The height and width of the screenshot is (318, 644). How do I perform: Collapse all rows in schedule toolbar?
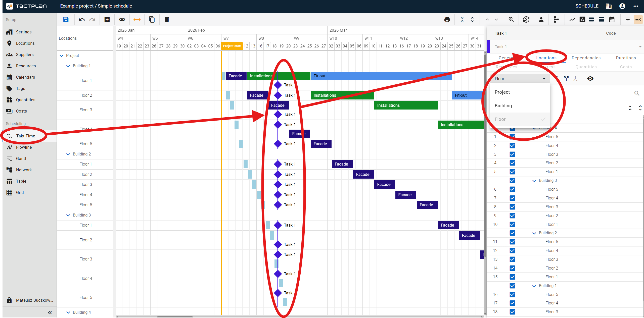tap(462, 20)
